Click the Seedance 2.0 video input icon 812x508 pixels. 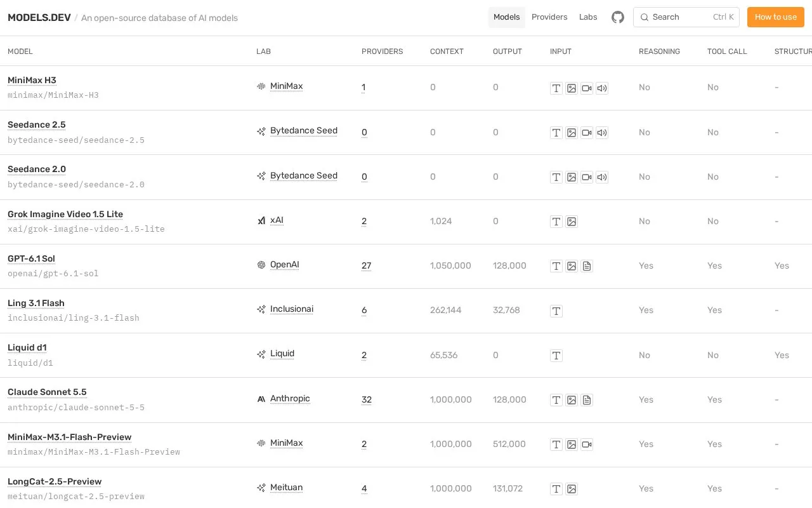pos(587,177)
